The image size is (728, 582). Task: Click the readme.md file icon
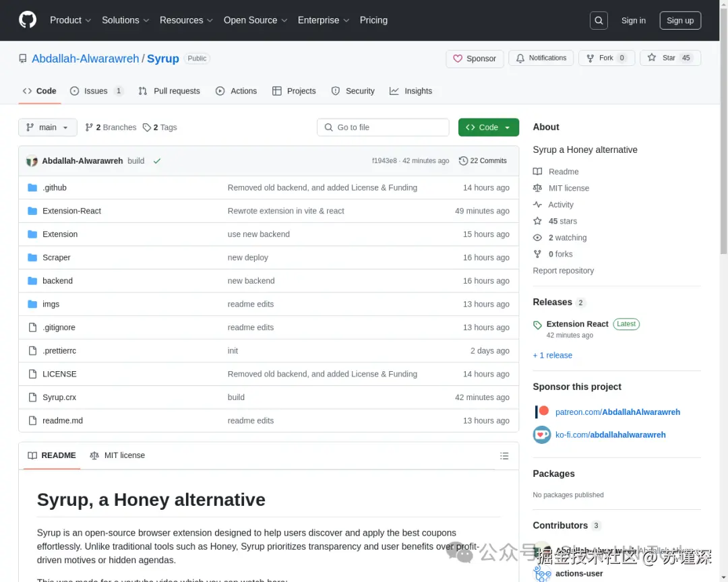[x=32, y=420]
